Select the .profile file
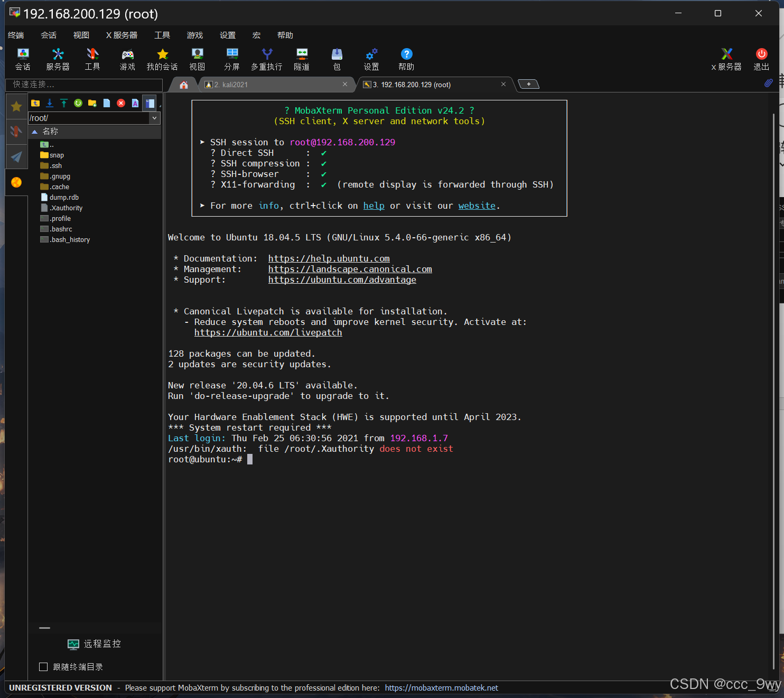This screenshot has width=784, height=698. [55, 219]
